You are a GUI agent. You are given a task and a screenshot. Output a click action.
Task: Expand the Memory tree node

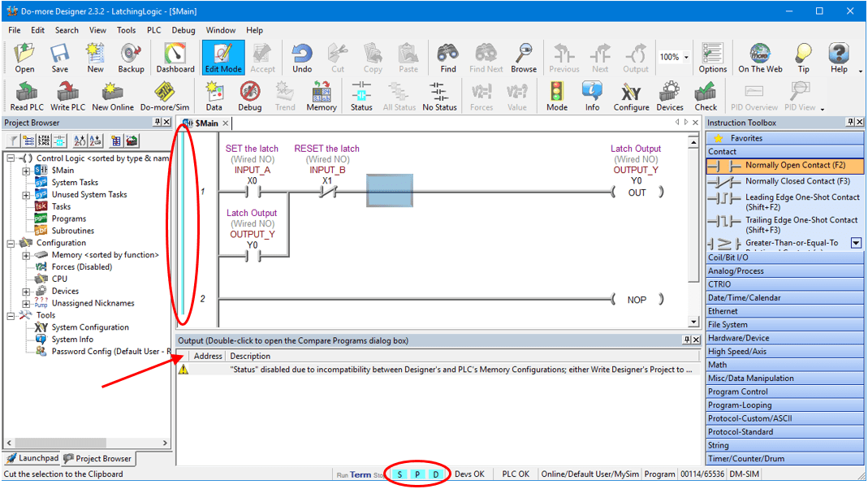click(x=25, y=254)
